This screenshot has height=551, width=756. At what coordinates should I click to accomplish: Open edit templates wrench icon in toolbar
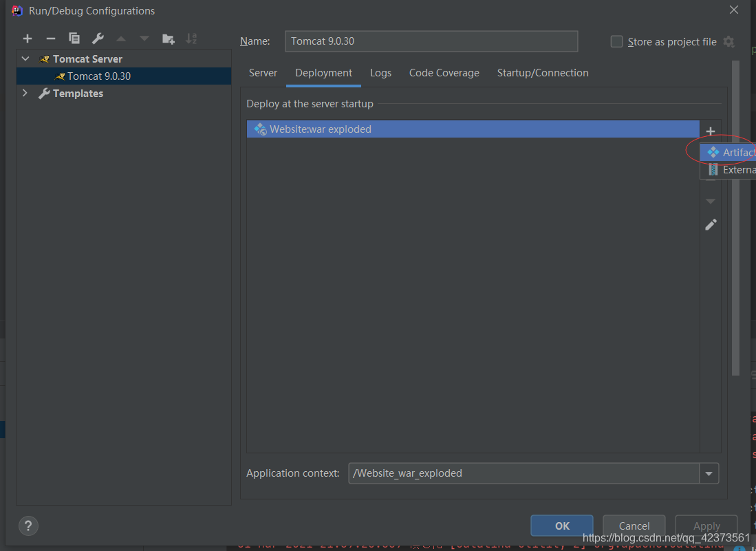(x=98, y=39)
